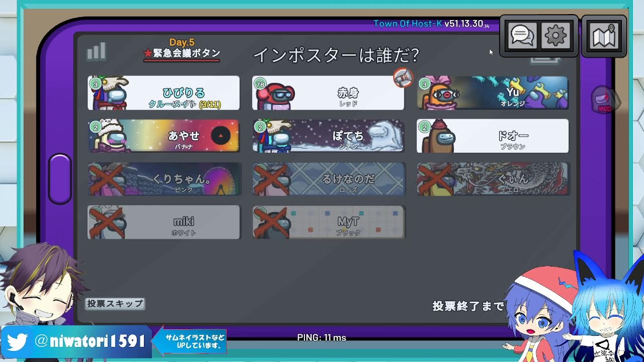Vote for player Yu (オレンジ)
Image resolution: width=644 pixels, height=362 pixels.
493,93
